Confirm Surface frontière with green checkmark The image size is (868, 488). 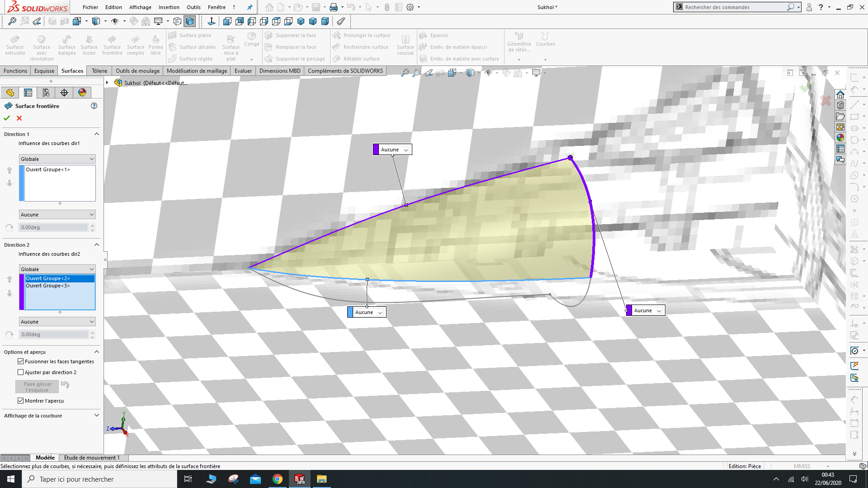coord(7,118)
